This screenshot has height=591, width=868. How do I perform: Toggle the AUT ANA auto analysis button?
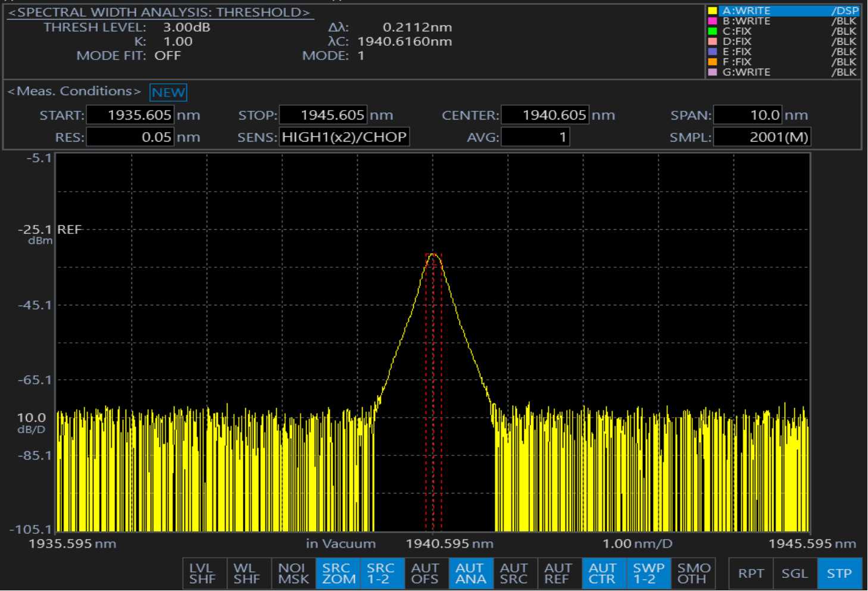tap(470, 573)
